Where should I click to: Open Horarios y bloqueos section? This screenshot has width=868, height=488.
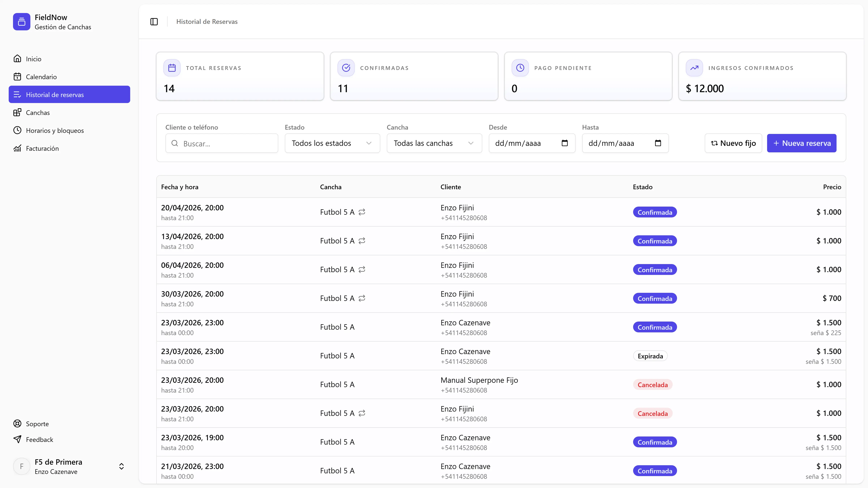55,131
